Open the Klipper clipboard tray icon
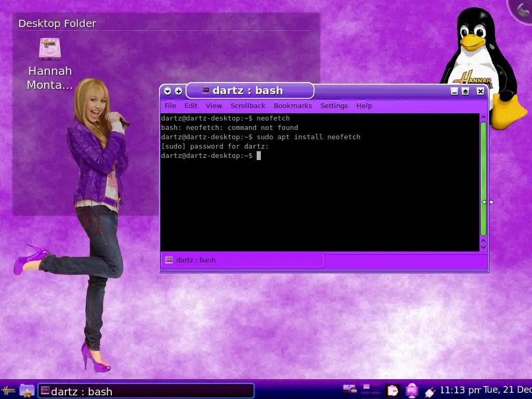532x399 pixels. [x=393, y=391]
